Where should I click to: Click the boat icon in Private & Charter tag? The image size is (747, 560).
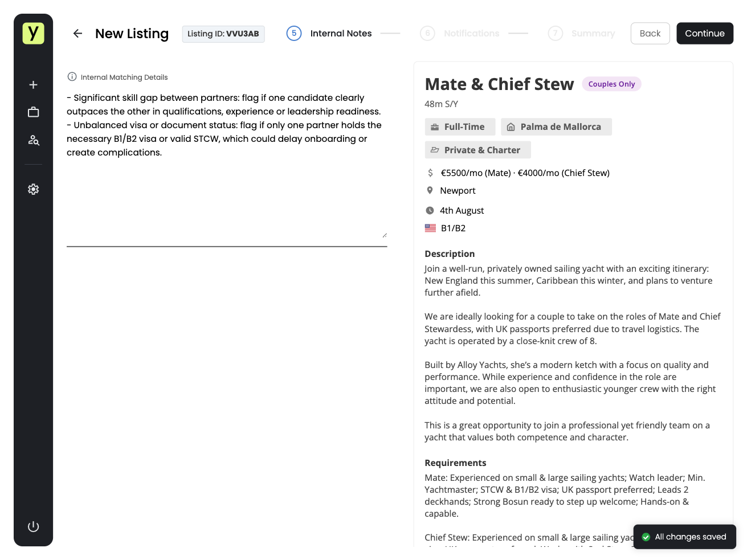(435, 150)
